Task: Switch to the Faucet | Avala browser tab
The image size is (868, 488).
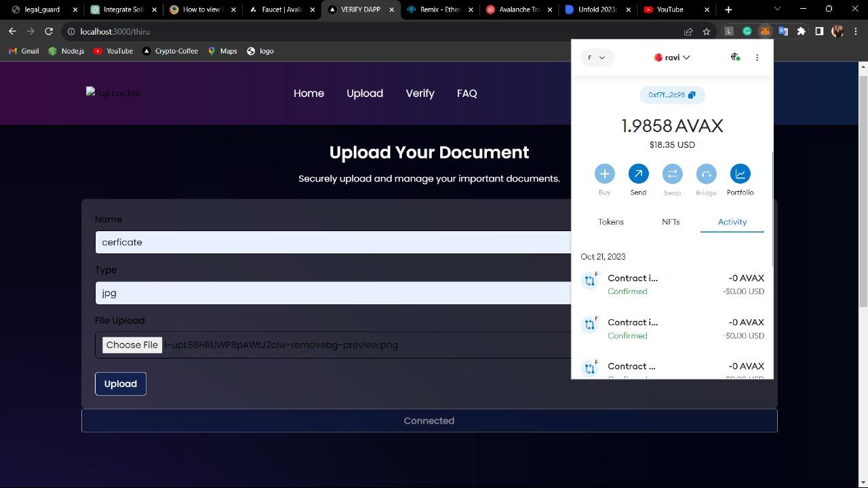Action: click(x=281, y=9)
